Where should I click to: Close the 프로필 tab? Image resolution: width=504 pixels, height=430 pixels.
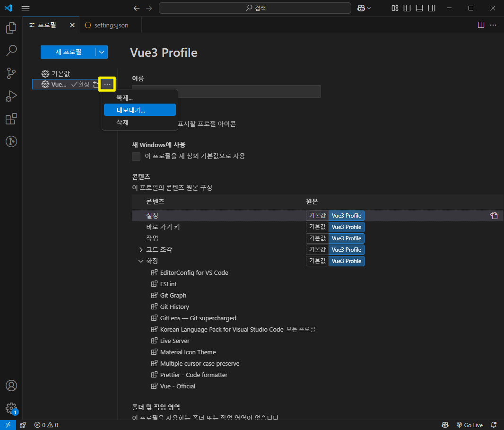click(x=72, y=25)
